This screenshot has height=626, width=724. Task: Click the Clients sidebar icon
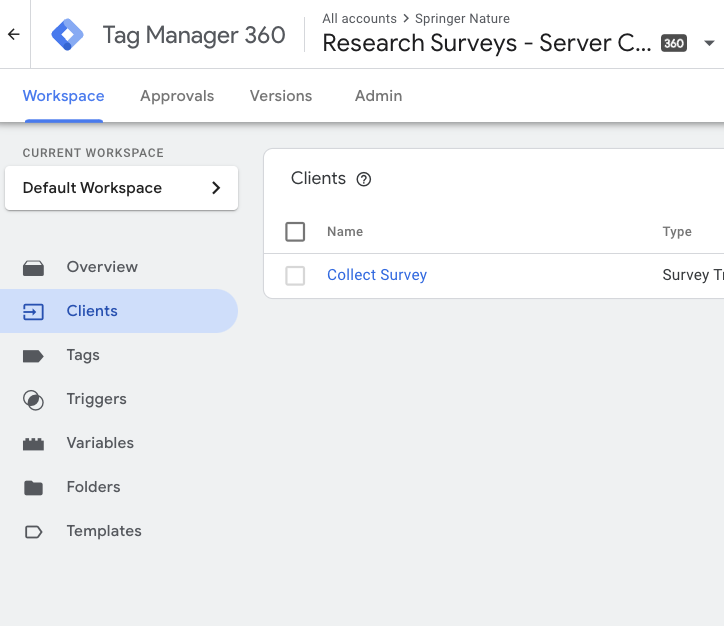33,312
